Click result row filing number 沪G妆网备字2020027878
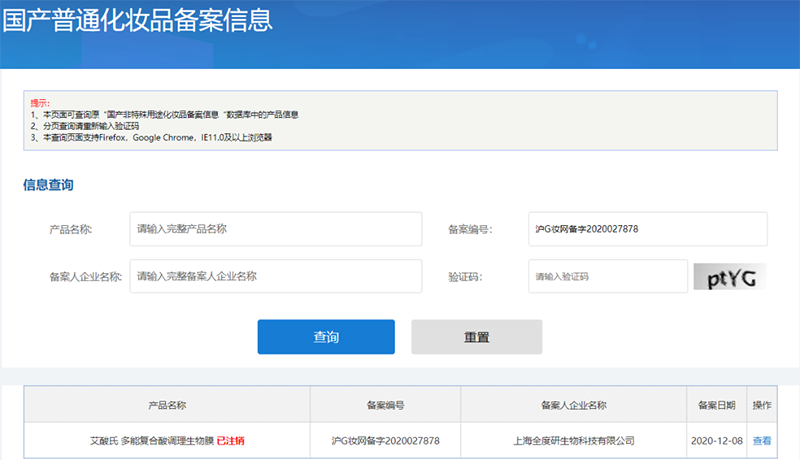Screen dimensions: 800x460 [385, 441]
